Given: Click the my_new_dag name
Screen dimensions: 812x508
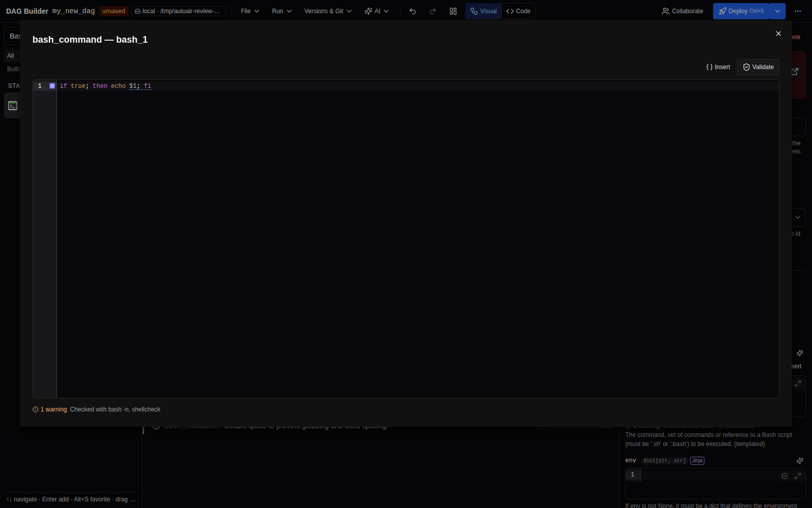Looking at the screenshot, I should (x=74, y=11).
